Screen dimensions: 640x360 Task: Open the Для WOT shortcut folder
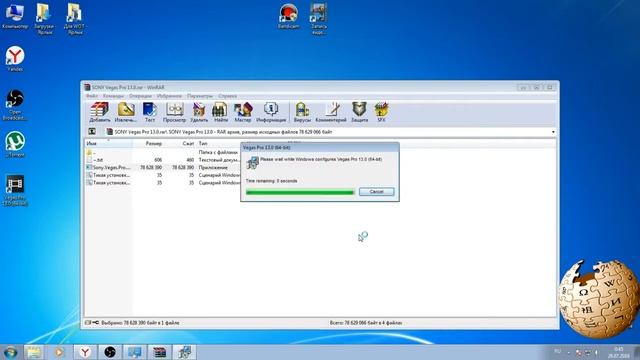click(x=75, y=19)
